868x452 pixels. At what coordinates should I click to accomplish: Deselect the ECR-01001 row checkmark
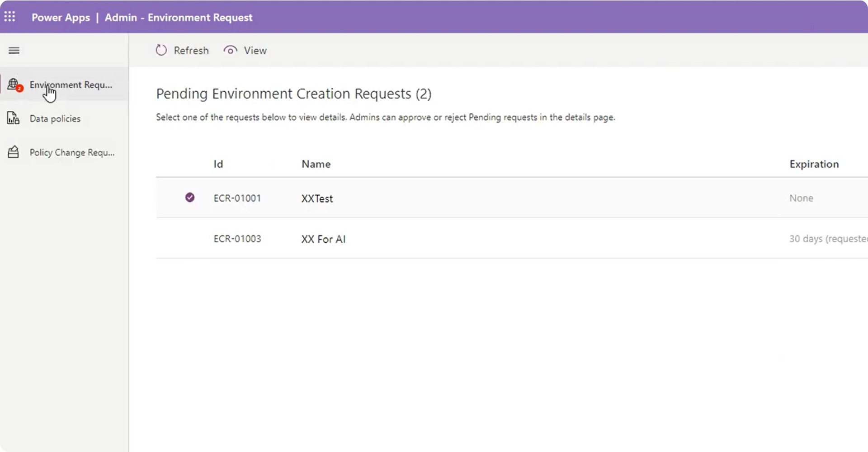coord(190,197)
